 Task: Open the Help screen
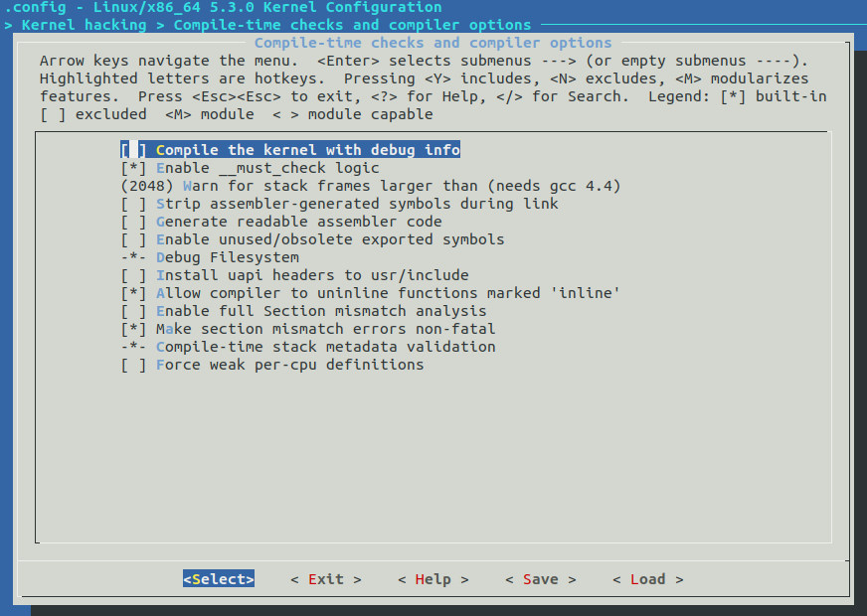(x=433, y=578)
